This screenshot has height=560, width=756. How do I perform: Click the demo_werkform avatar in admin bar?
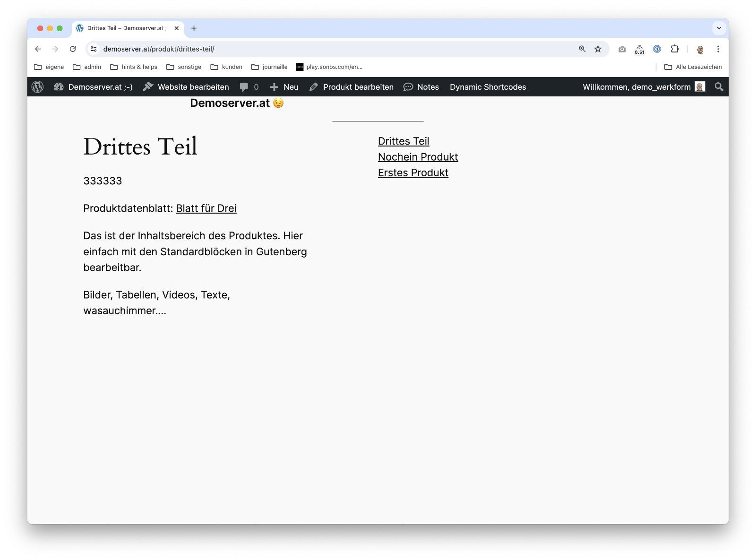click(700, 87)
